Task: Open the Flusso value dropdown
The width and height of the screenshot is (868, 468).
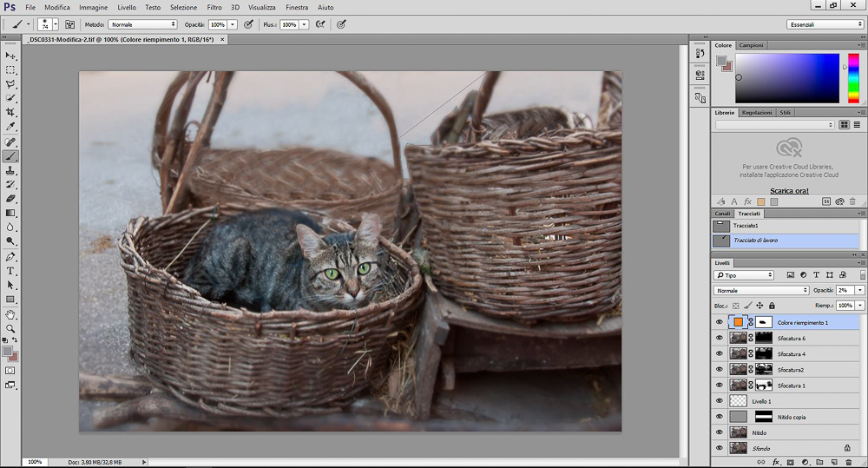Action: click(304, 24)
